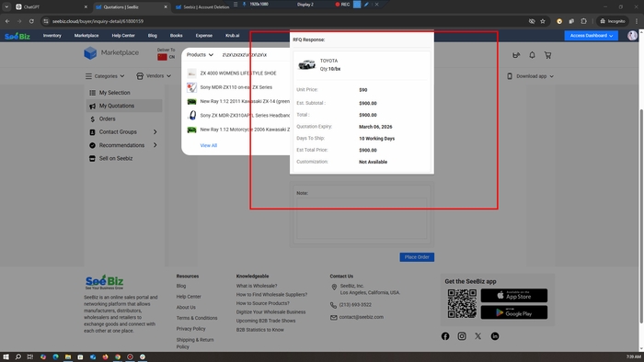Open the Facebook social icon in footer
The width and height of the screenshot is (644, 362).
[445, 336]
